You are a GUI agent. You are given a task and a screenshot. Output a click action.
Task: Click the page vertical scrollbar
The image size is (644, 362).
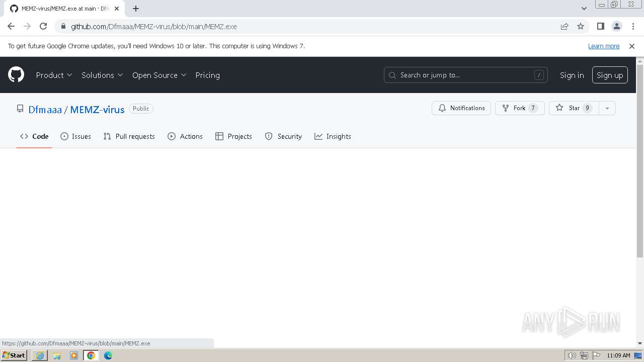(x=640, y=161)
